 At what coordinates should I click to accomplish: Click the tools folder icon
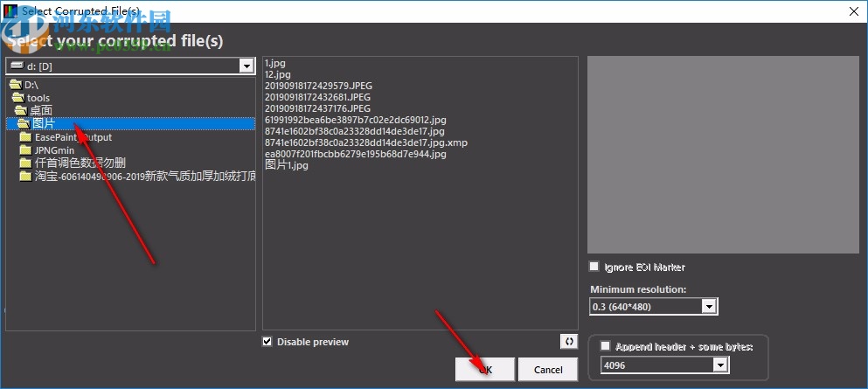tap(19, 97)
